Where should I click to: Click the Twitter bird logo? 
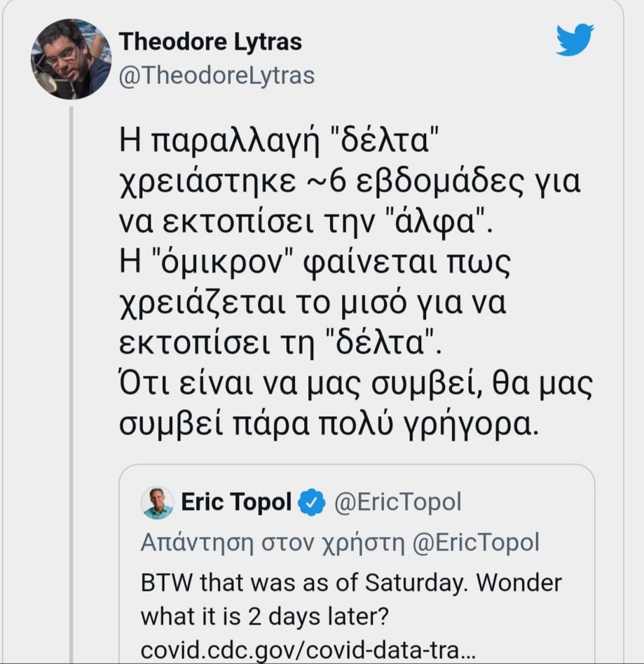click(575, 39)
